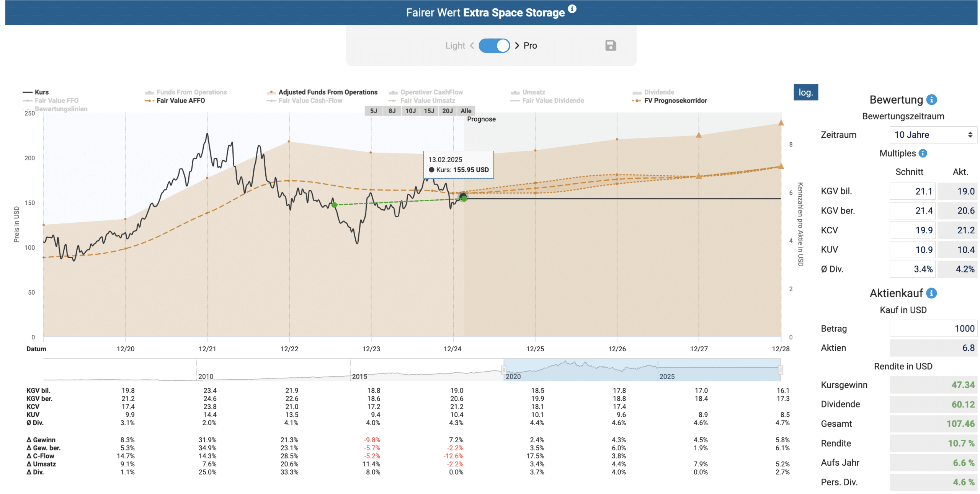
Task: Click the Aktienkauf info icon
Action: tap(931, 293)
